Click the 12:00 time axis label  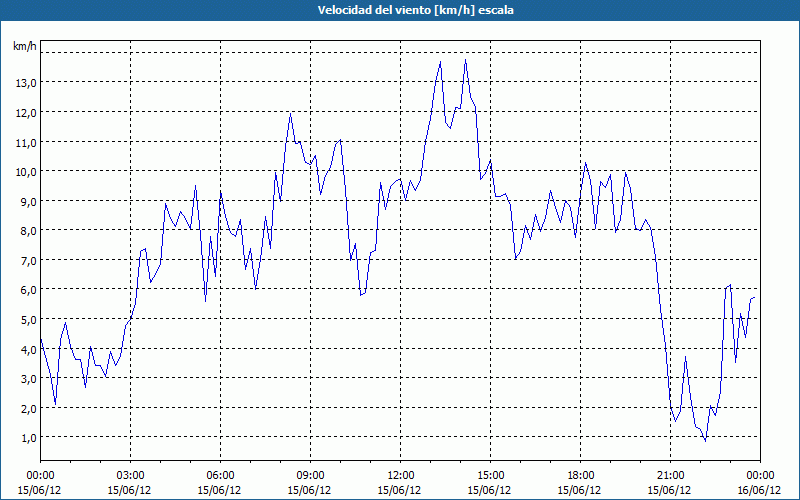(x=401, y=476)
